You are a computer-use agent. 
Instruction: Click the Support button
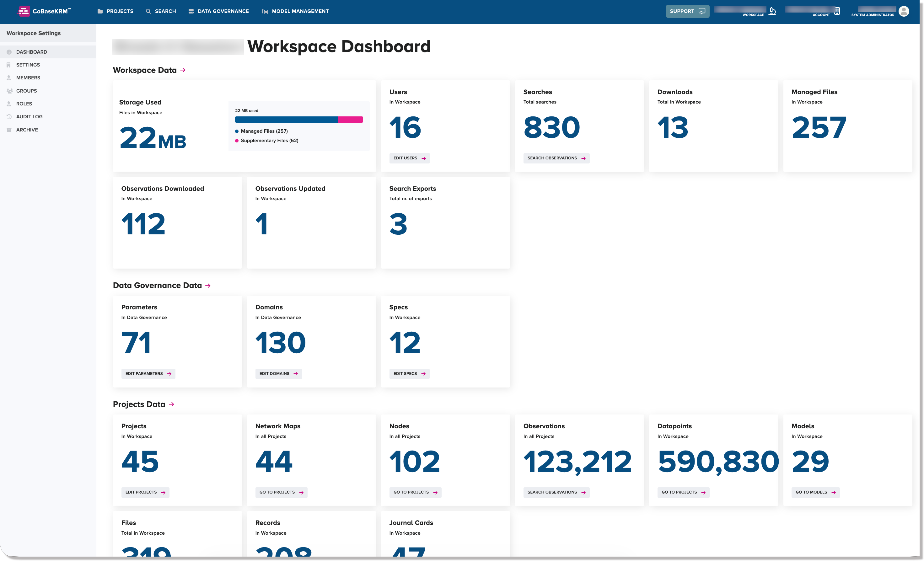(x=687, y=11)
